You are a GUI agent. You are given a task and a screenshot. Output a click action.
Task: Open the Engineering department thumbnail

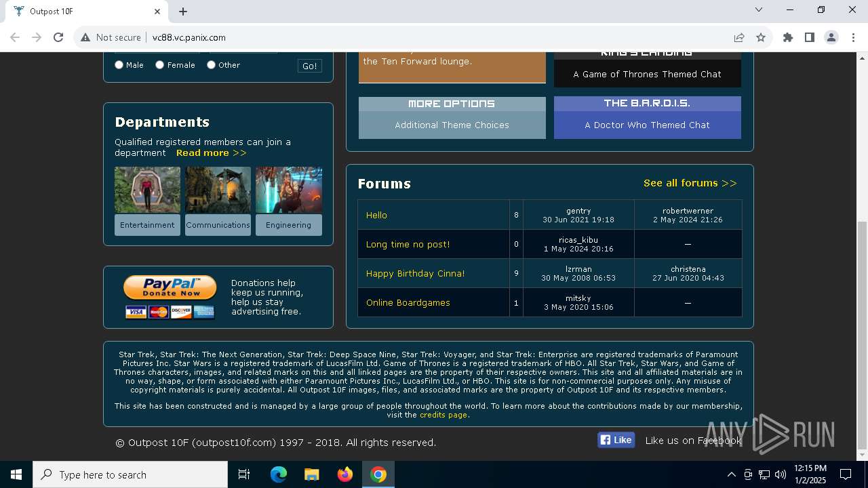(x=288, y=190)
